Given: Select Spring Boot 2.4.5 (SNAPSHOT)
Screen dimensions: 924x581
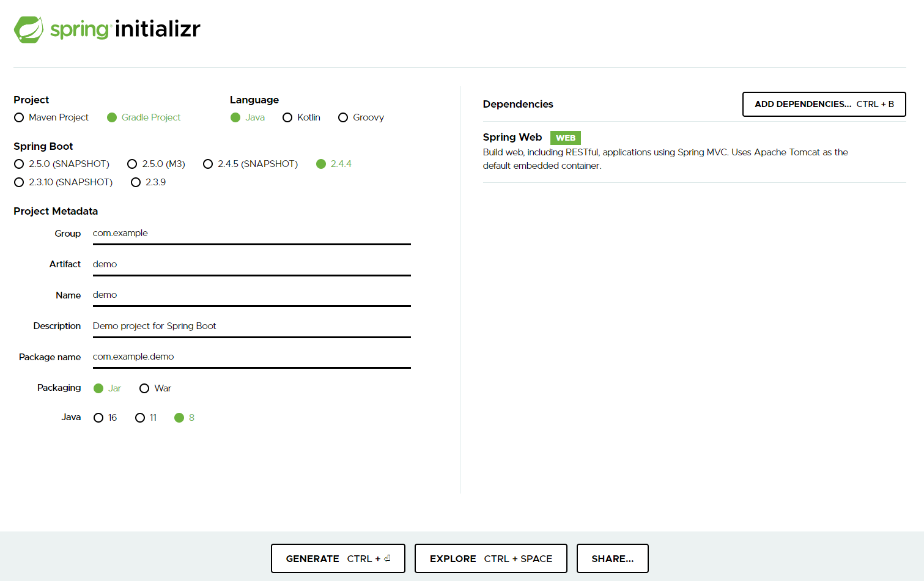Looking at the screenshot, I should tap(251, 164).
